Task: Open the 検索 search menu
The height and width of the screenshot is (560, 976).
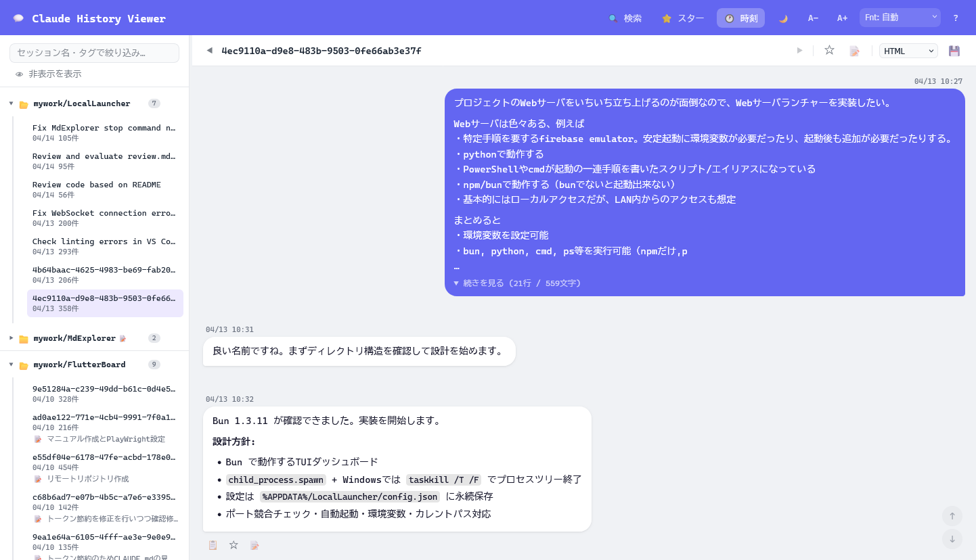Action: point(624,18)
